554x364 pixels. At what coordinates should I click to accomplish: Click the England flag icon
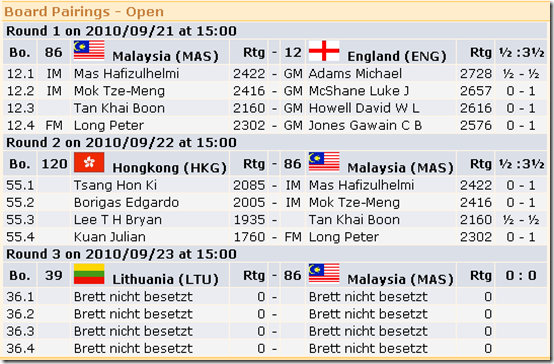click(x=324, y=51)
